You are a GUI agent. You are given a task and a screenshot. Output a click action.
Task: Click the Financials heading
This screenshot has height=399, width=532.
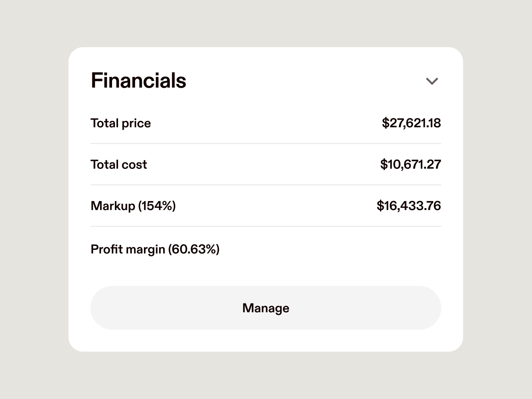click(x=138, y=81)
